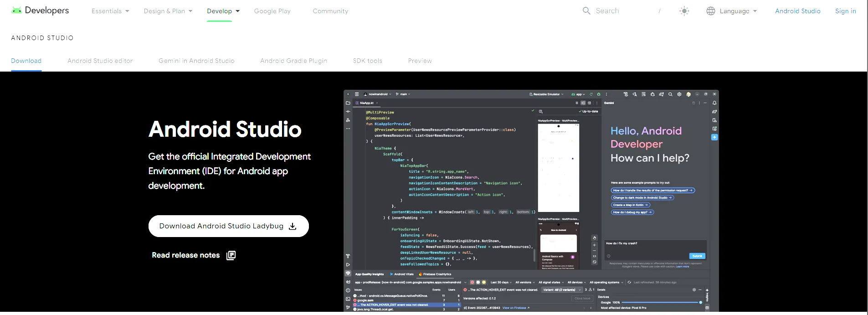Expand the All operating systems dropdown
The width and height of the screenshot is (868, 315).
click(x=606, y=282)
